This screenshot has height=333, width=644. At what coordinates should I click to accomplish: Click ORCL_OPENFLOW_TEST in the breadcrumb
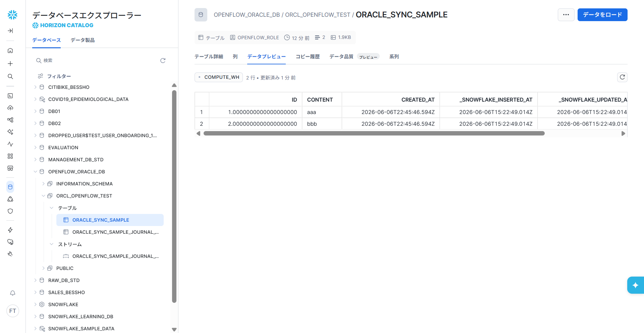pos(318,15)
